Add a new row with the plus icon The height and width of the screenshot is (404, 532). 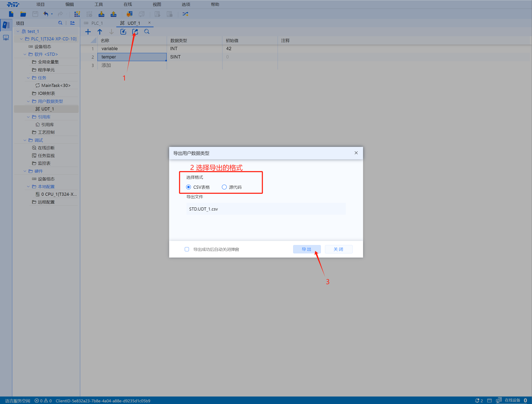pos(88,31)
